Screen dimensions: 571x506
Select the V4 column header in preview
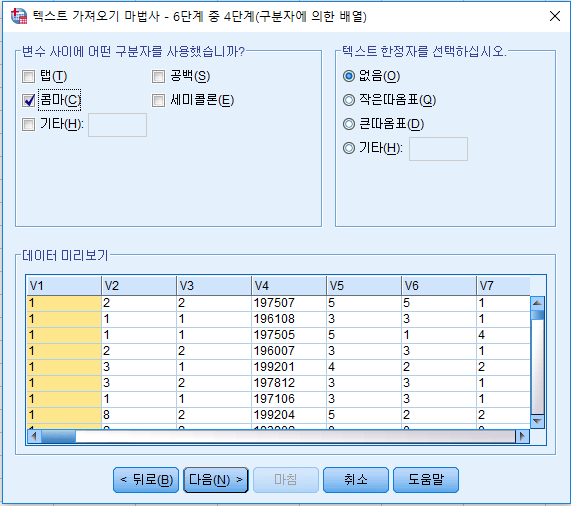(x=288, y=286)
